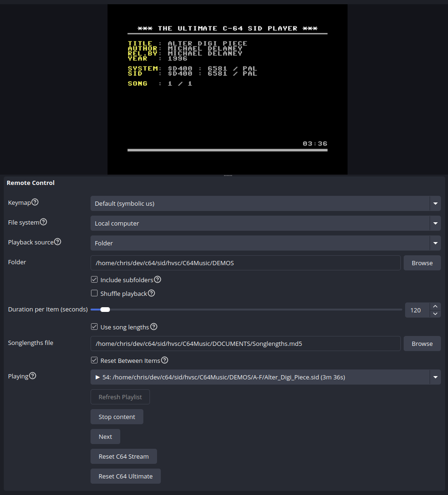Click the Refresh Playlist button

[120, 397]
